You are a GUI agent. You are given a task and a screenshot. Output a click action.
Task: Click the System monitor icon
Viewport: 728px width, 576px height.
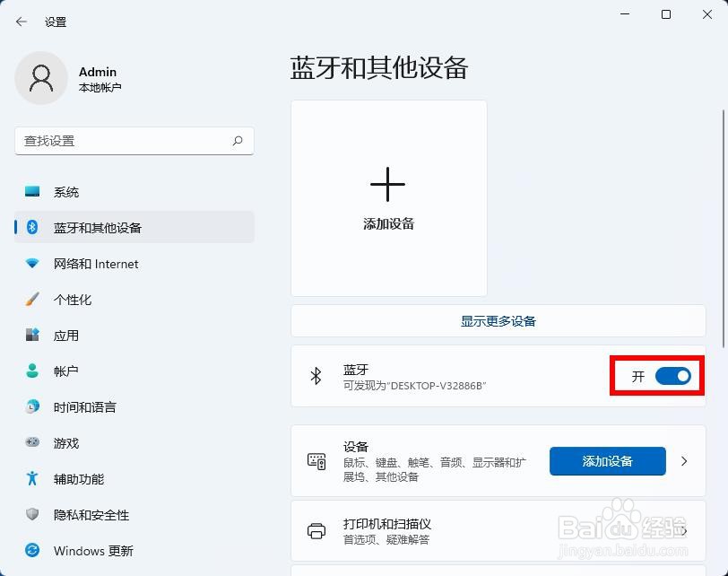[x=32, y=191]
